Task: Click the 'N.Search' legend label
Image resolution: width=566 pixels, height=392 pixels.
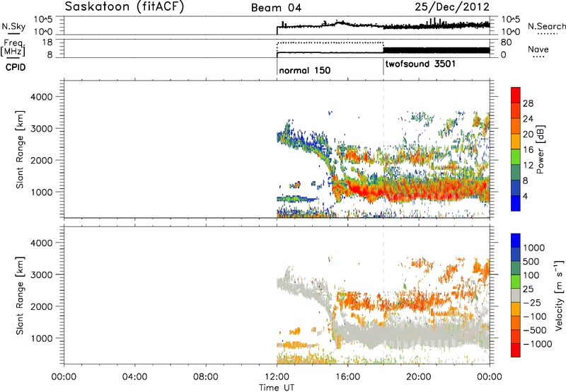Action: click(x=546, y=26)
